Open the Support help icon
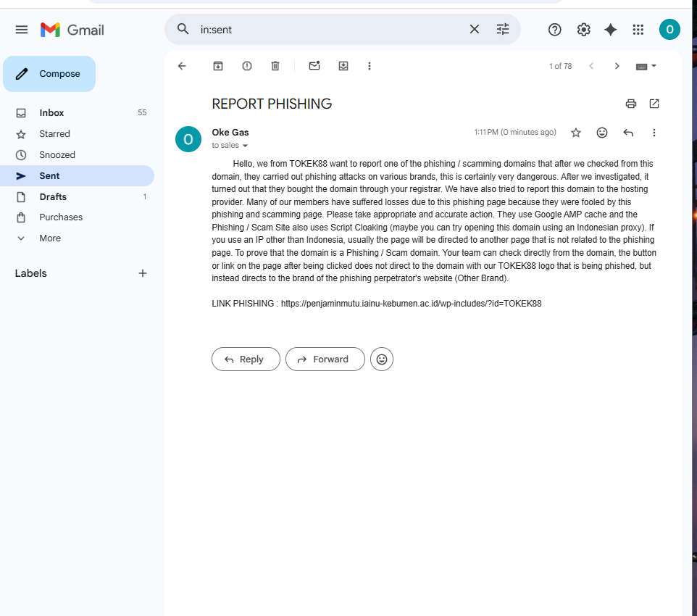697x616 pixels. coord(554,30)
